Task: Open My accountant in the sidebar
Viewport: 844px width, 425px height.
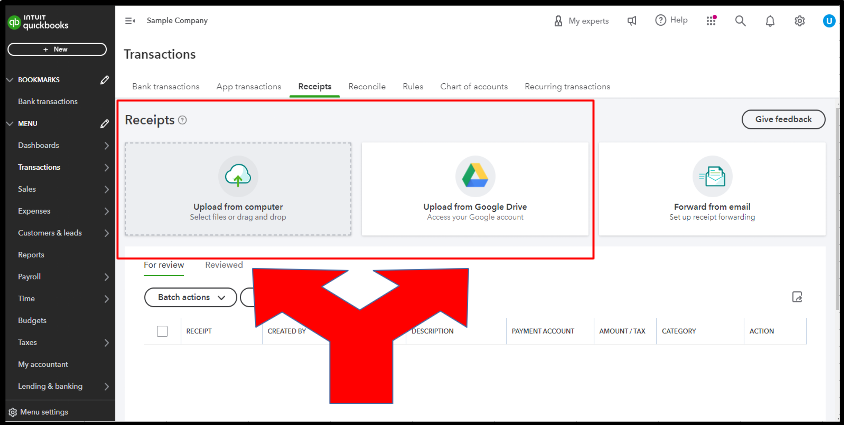Action: [x=43, y=364]
